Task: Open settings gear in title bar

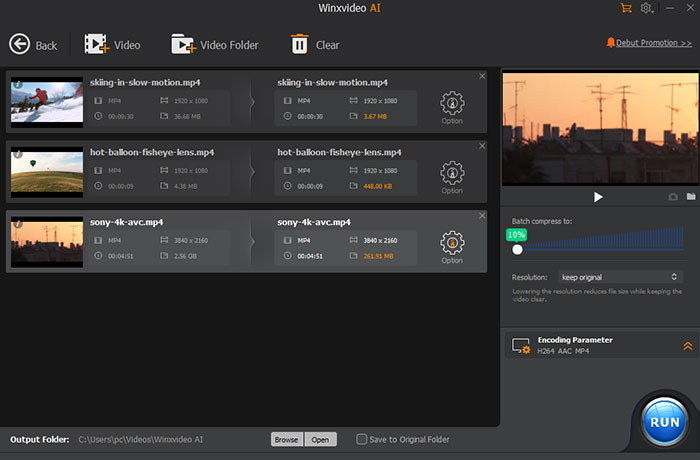Action: (646, 8)
